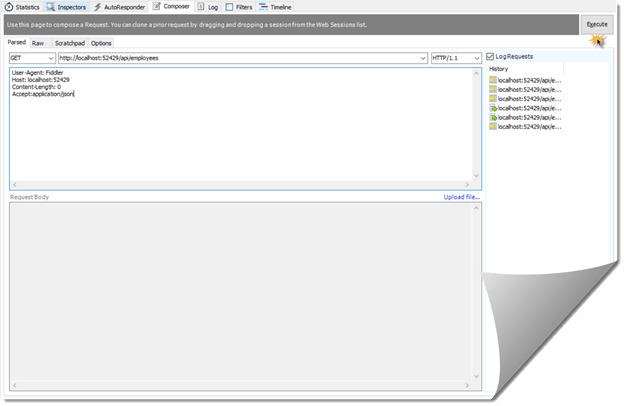Click the Composer pencil icon
624x406 pixels.
pos(157,6)
